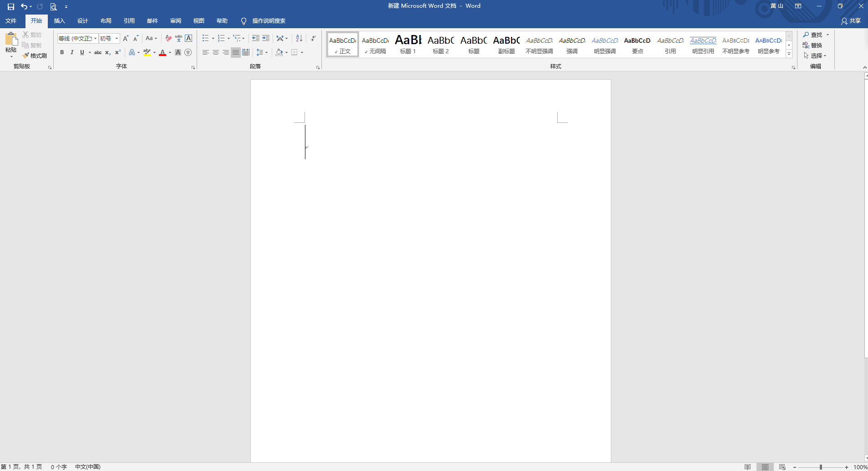Apply strikethrough to text

pos(98,52)
